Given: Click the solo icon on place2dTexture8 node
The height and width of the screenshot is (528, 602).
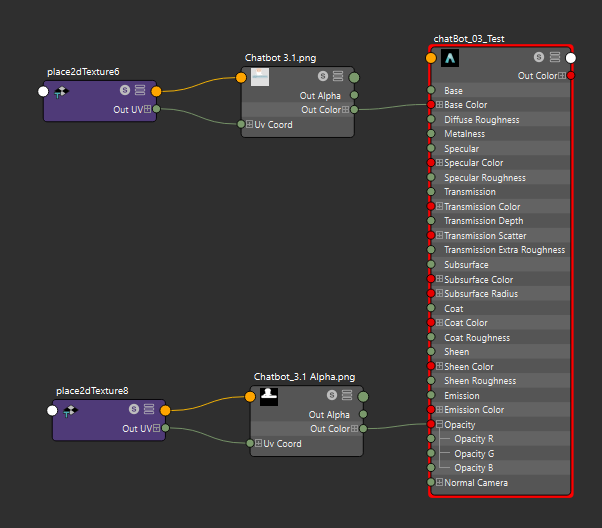Looking at the screenshot, I should (x=134, y=409).
